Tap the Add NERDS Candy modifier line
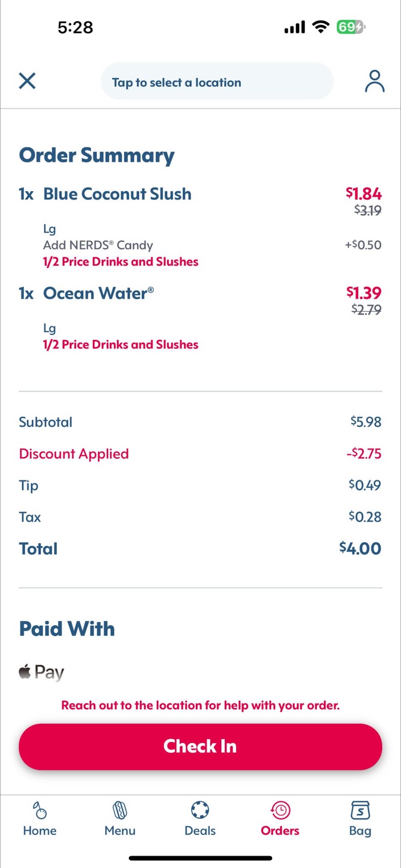Image resolution: width=401 pixels, height=868 pixels. point(98,245)
